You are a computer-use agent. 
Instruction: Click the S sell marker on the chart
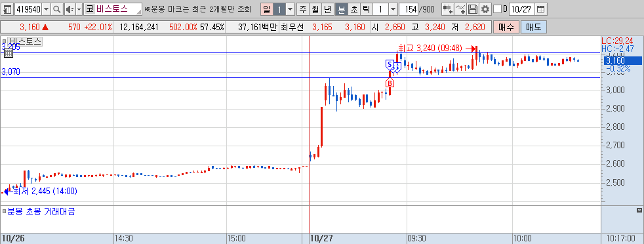point(389,64)
